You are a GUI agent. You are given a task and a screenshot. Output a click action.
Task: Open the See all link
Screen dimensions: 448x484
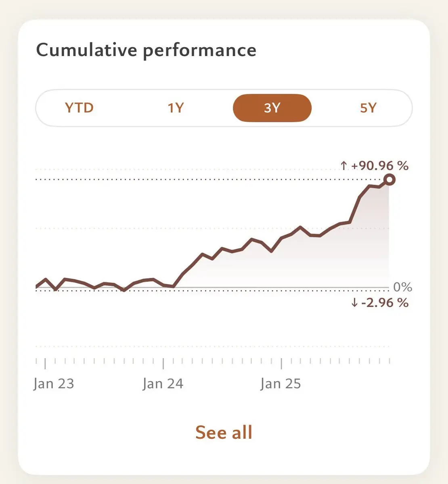coord(224,432)
